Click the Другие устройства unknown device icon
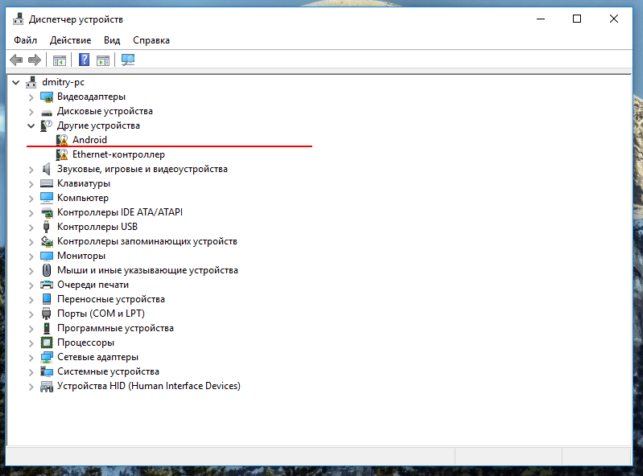Screen dimensions: 643x476 click(46, 126)
